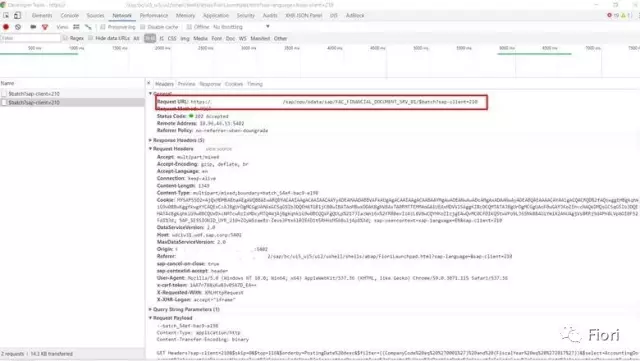Screen dimensions: 640x361
Task: Open the AdBlock panel tab
Action: click(x=355, y=16)
